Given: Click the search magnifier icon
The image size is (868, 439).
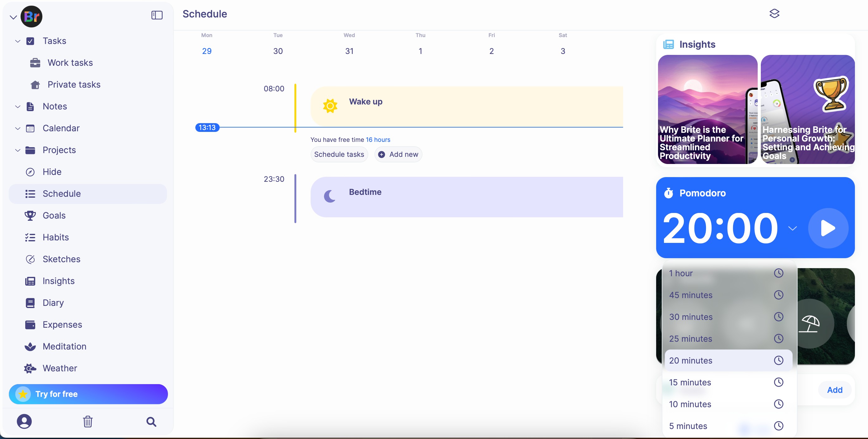Looking at the screenshot, I should pyautogui.click(x=151, y=422).
